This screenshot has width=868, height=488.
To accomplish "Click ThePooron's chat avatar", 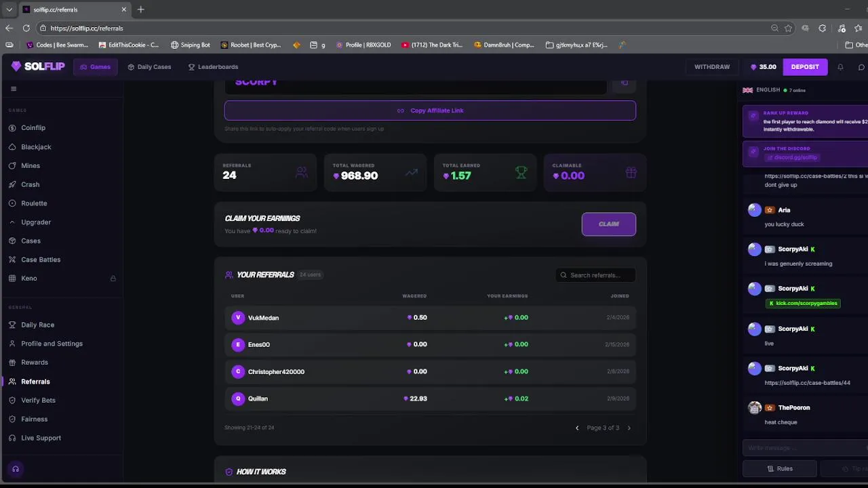I will [x=754, y=408].
